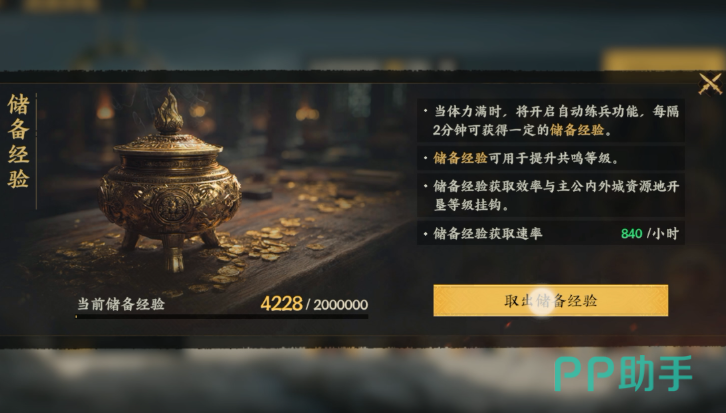This screenshot has height=413, width=726.
Task: Click the blurred yellow button behind panel
Action: pos(663,60)
